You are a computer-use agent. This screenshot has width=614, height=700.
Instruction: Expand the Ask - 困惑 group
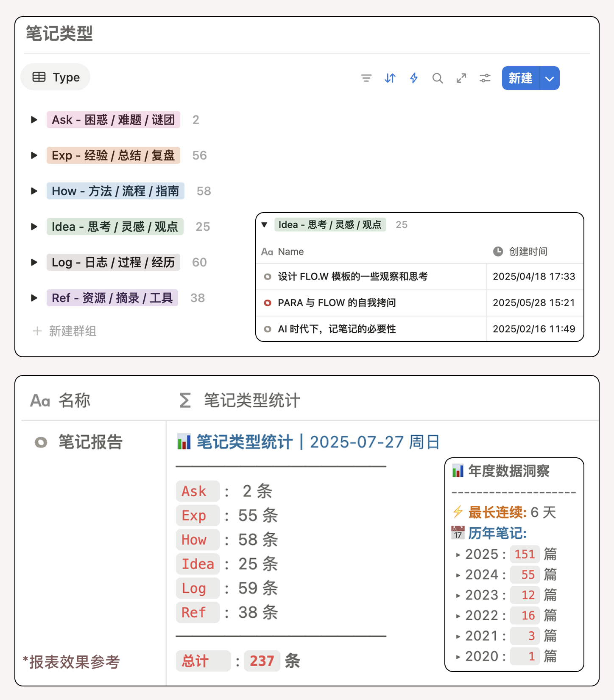point(34,120)
